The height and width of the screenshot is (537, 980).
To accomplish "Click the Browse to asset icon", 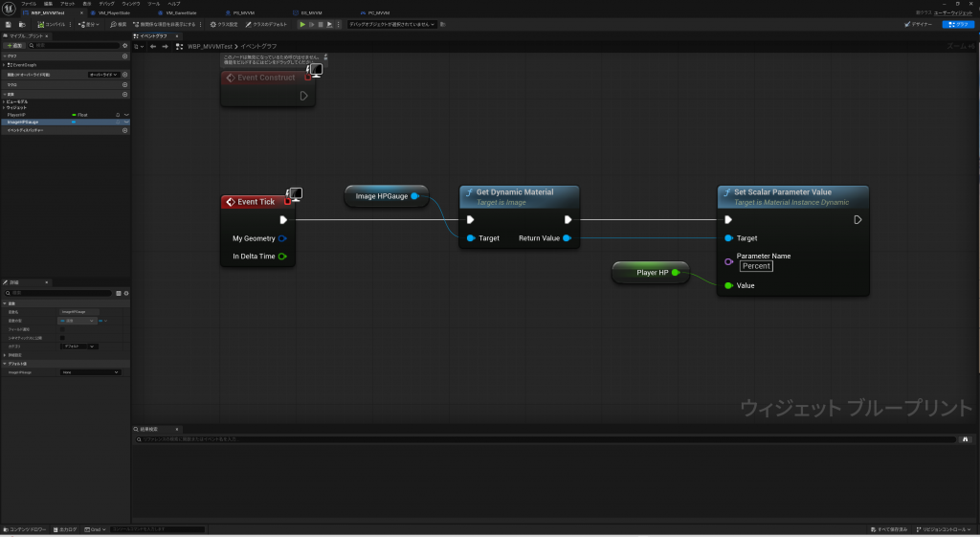I will click(x=21, y=24).
